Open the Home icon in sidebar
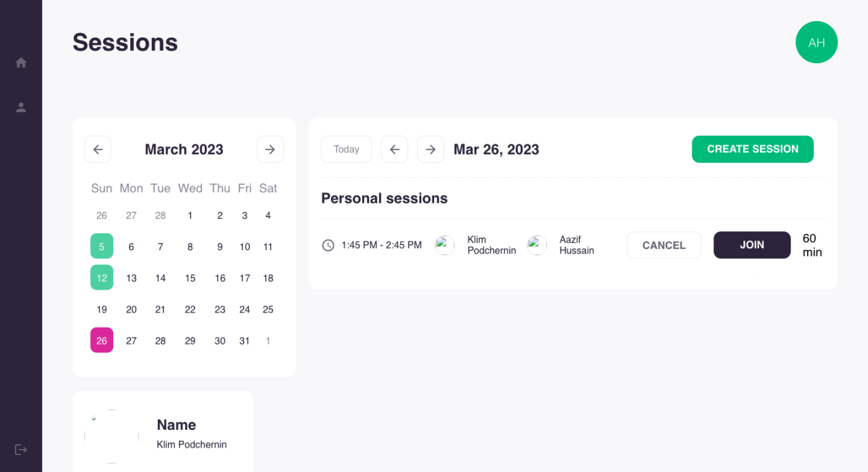The height and width of the screenshot is (472, 868). 21,62
